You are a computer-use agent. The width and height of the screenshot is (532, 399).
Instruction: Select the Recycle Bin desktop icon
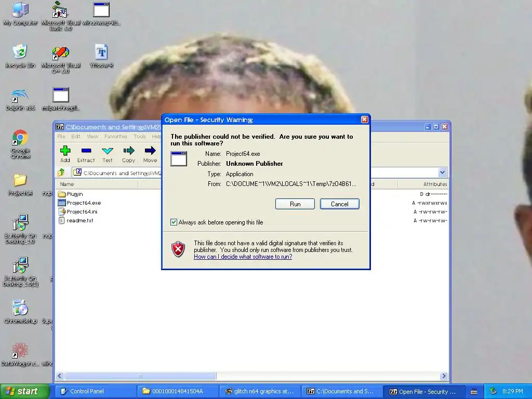[20, 56]
